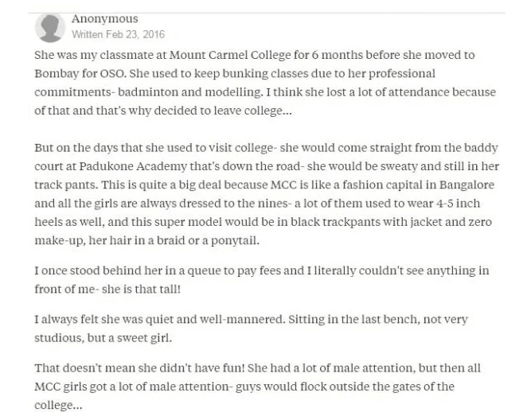Click the Written Feb 23, 2016 timestamp
527x420 pixels.
click(x=119, y=34)
